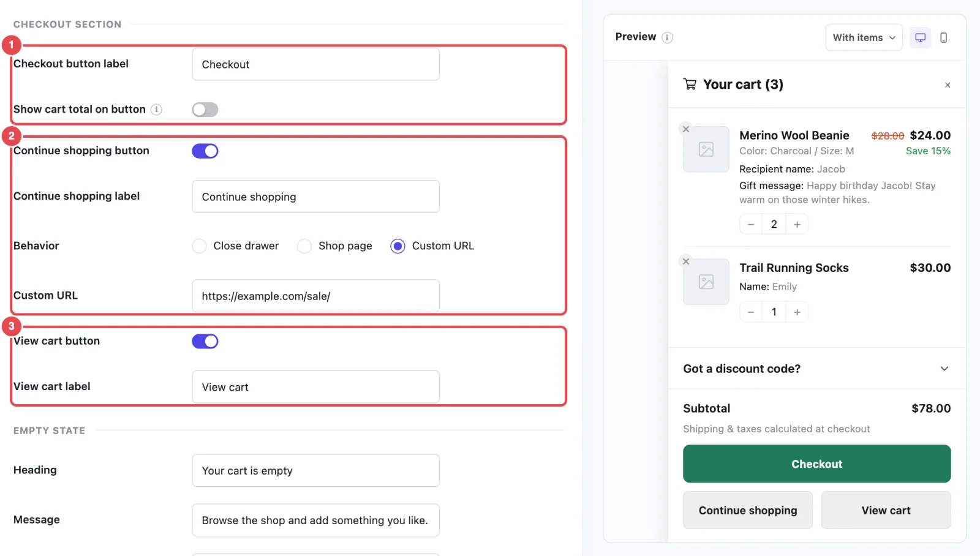The image size is (980, 556).
Task: Edit the View cart label field
Action: (316, 387)
